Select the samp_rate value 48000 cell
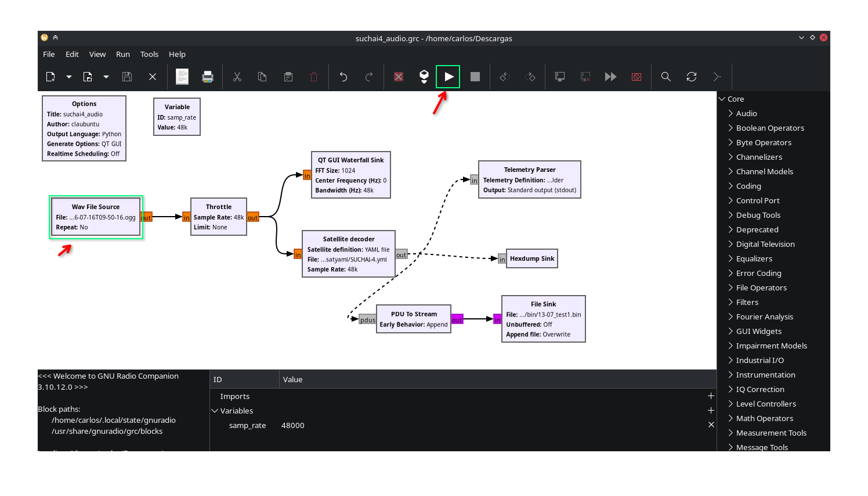Viewport: 868px width, 496px height. (x=293, y=425)
